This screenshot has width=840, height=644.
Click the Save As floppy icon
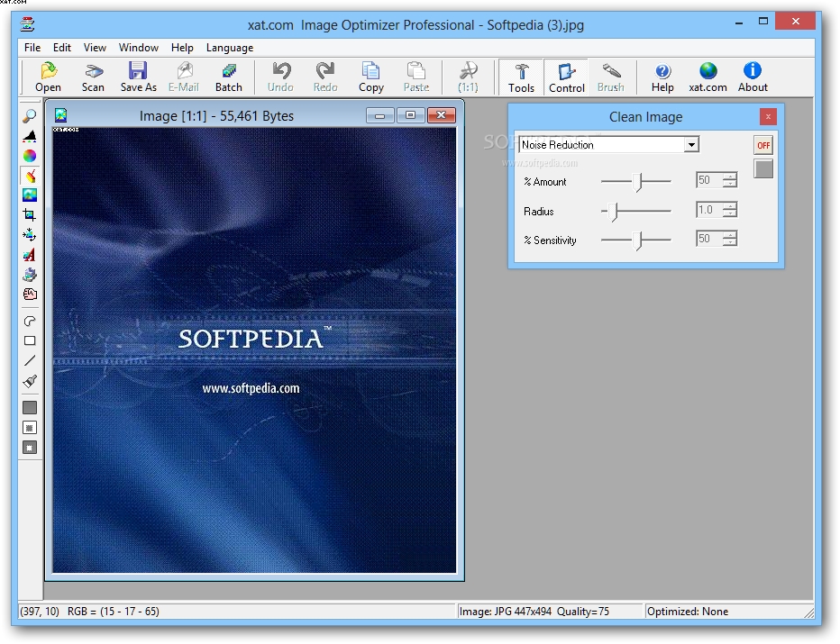coord(138,70)
